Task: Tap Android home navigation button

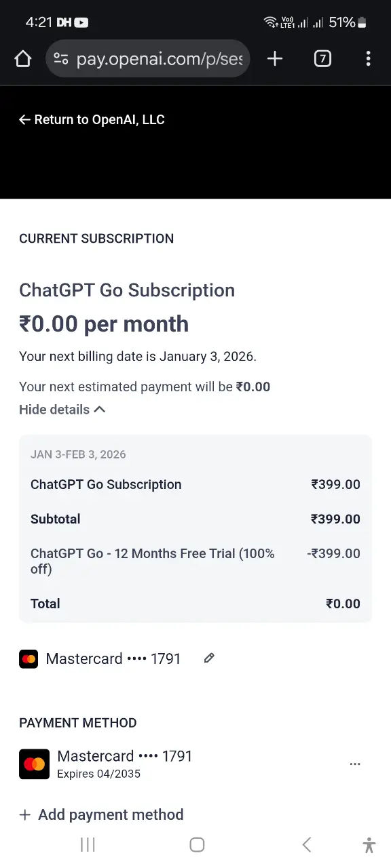Action: (197, 844)
